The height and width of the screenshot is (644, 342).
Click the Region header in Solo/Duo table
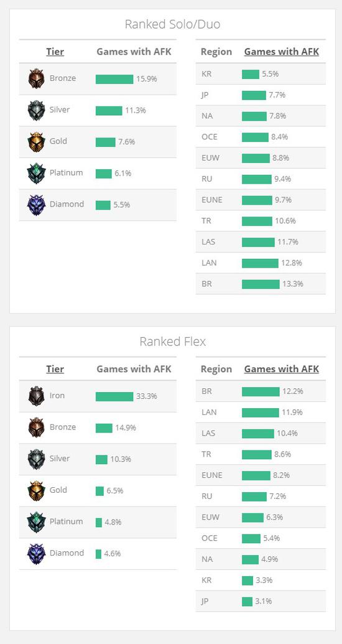[216, 52]
